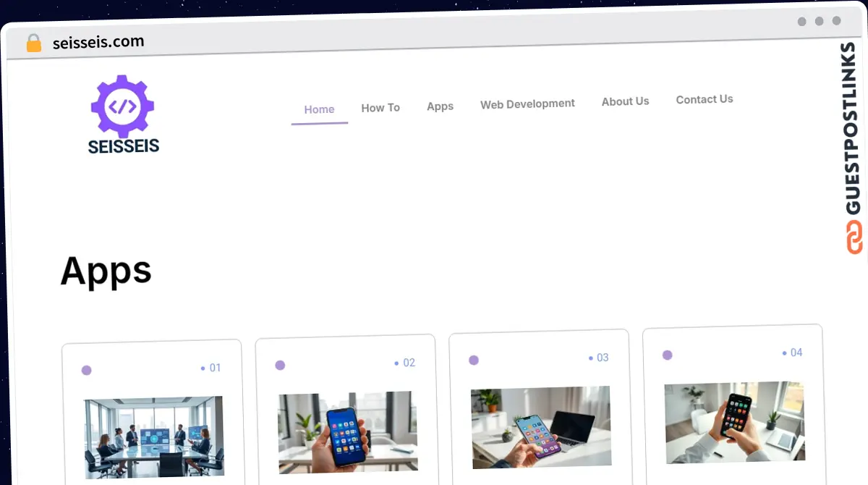This screenshot has width=868, height=485.
Task: Open the Home navigation tab
Action: click(x=319, y=109)
